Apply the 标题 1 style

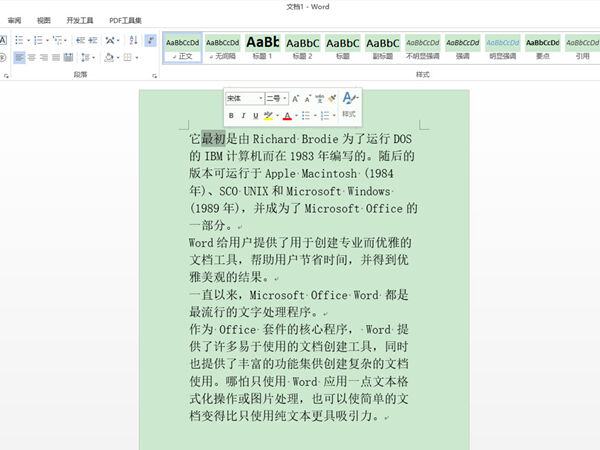262,48
